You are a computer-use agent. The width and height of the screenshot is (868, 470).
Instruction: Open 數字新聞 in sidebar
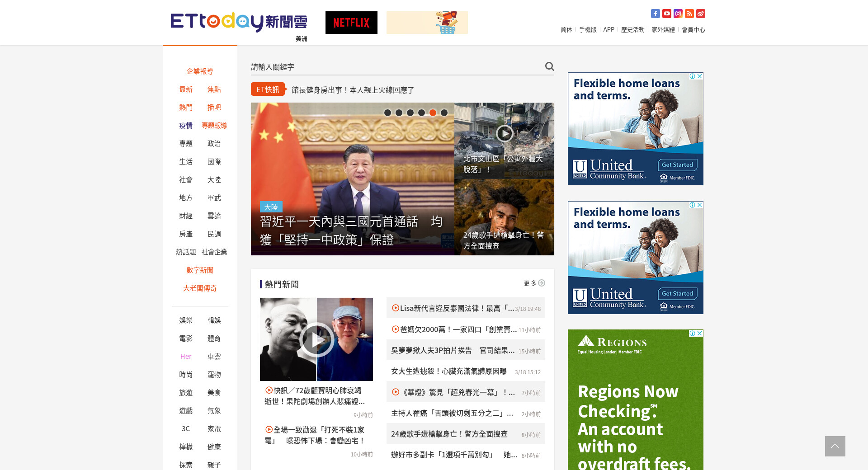pyautogui.click(x=200, y=270)
